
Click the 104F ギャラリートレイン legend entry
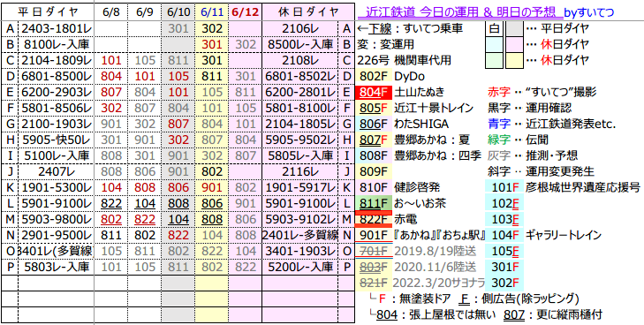point(543,236)
